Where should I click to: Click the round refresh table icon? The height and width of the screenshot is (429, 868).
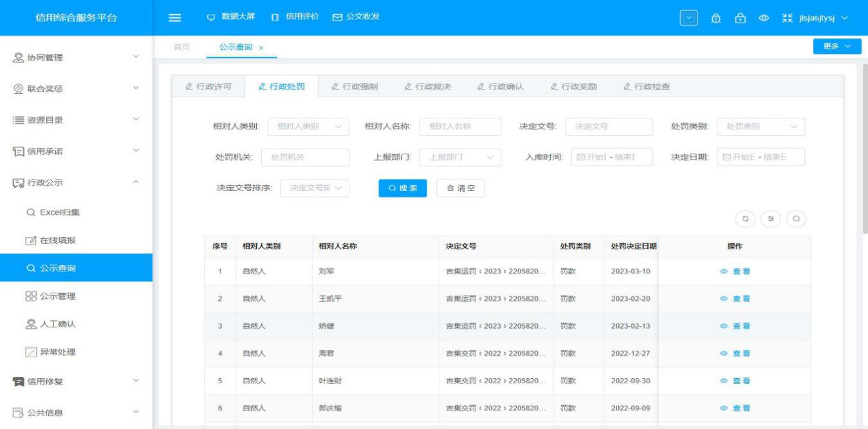(x=746, y=219)
